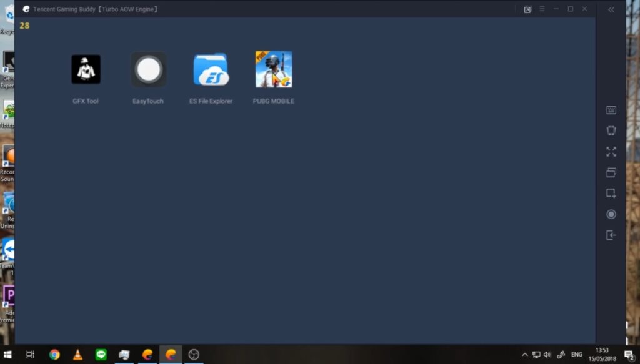Open the hamburger menu in title bar
The image size is (640, 364).
tap(542, 9)
